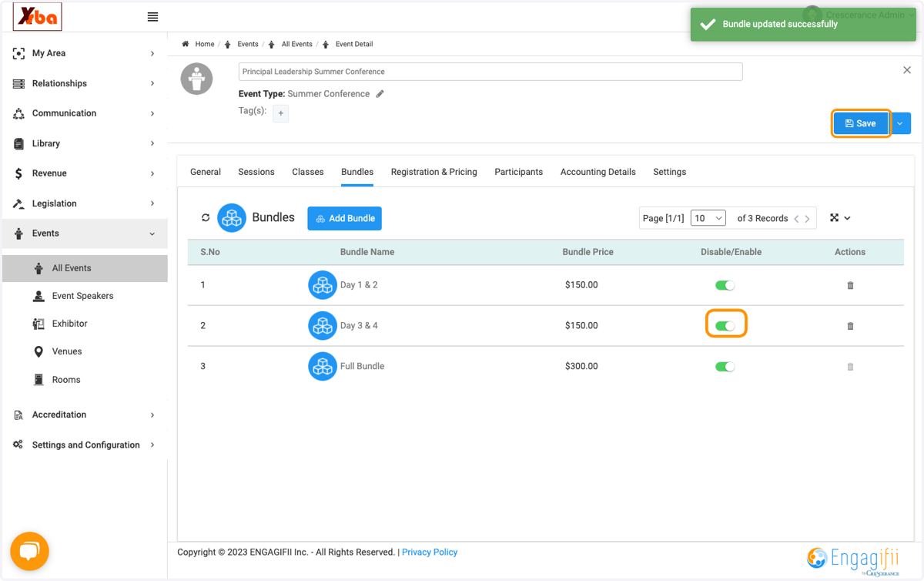
Task: Click the Xba logo
Action: click(38, 16)
